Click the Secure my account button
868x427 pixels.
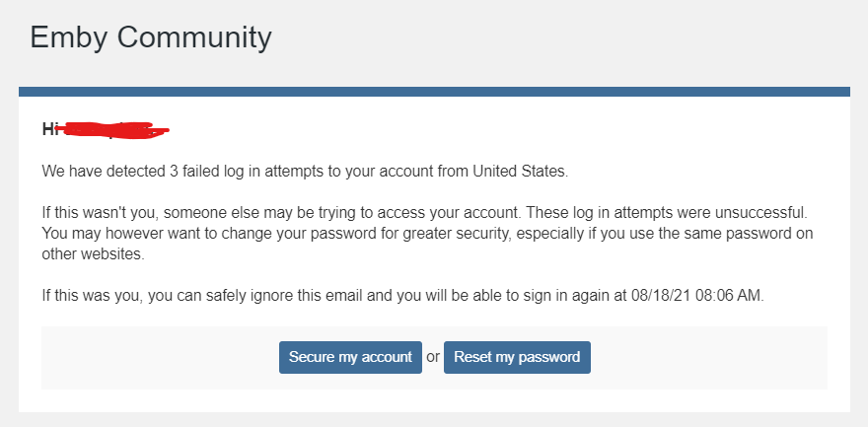[350, 357]
